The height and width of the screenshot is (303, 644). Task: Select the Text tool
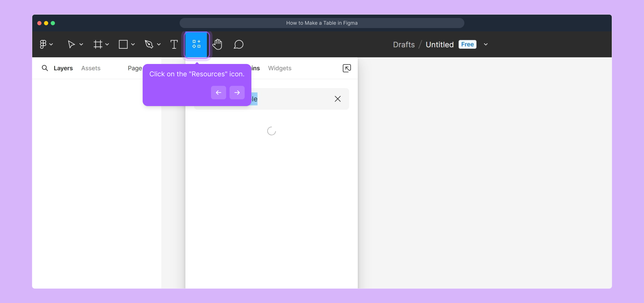174,44
